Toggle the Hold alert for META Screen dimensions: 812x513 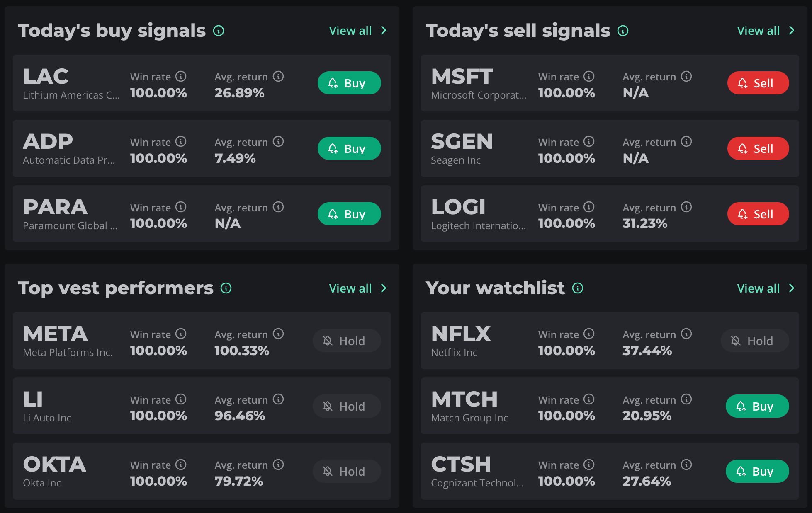tap(347, 341)
